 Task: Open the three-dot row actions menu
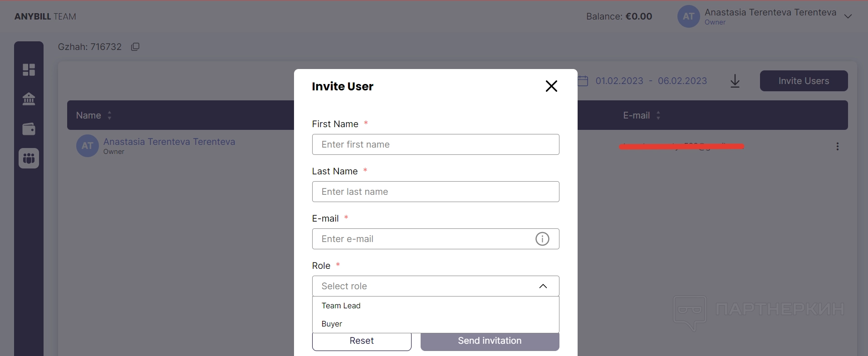pyautogui.click(x=838, y=146)
